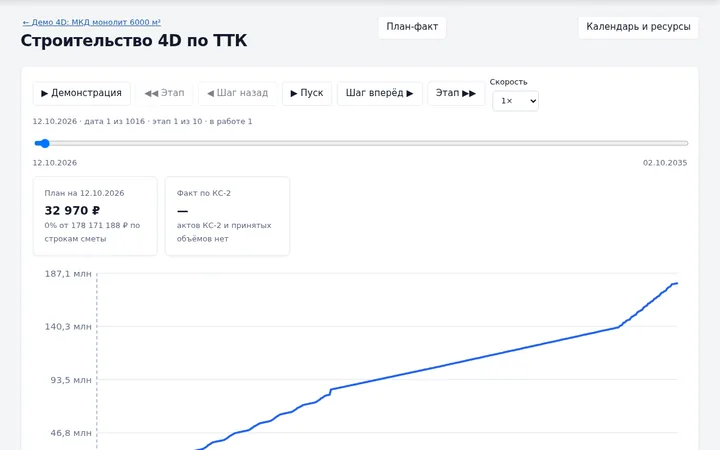Click the План на 12.10.2026 card
The height and width of the screenshot is (450, 720).
tap(95, 216)
